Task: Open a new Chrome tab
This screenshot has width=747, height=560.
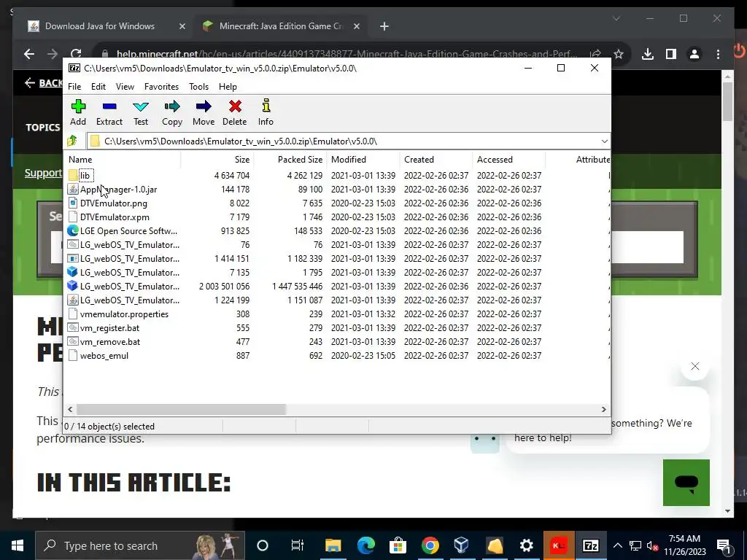Action: (x=384, y=27)
